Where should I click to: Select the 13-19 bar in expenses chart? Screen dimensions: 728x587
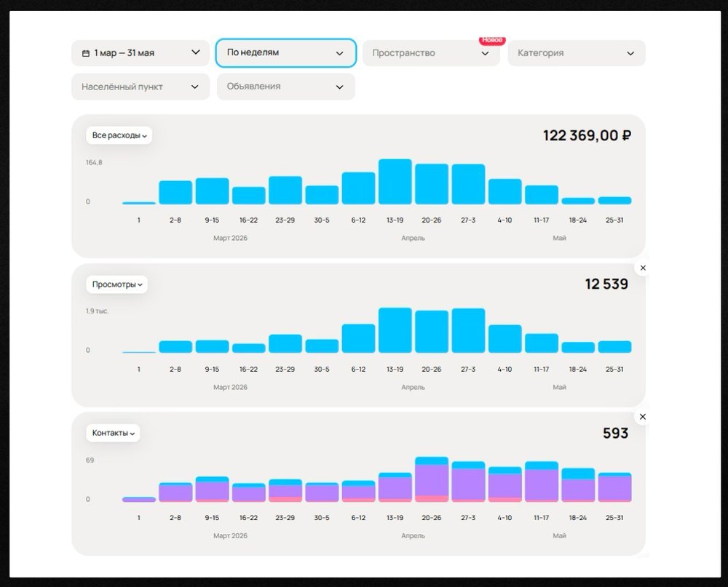(x=395, y=181)
